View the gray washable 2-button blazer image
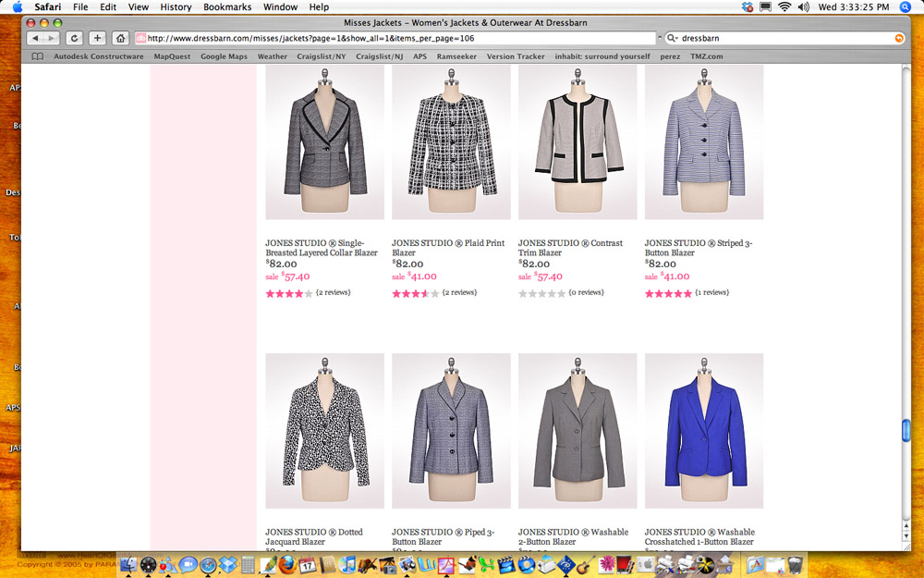Image resolution: width=924 pixels, height=578 pixels. click(x=577, y=431)
